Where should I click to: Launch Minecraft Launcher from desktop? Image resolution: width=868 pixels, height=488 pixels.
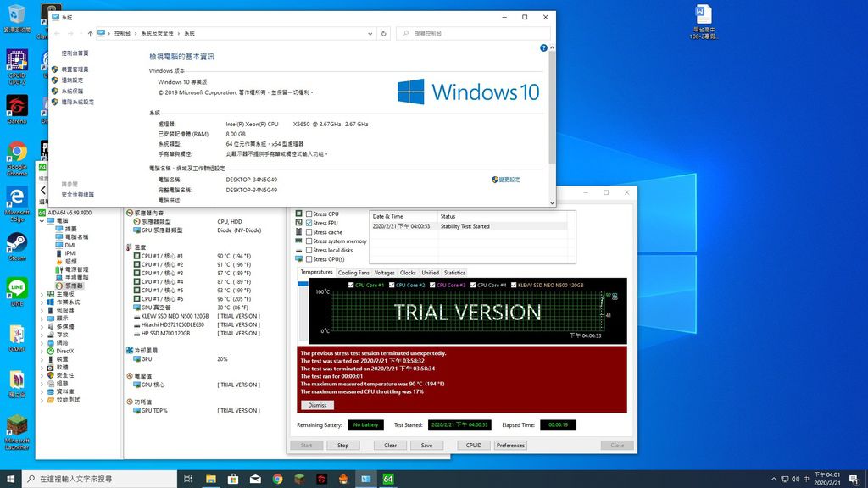(17, 431)
